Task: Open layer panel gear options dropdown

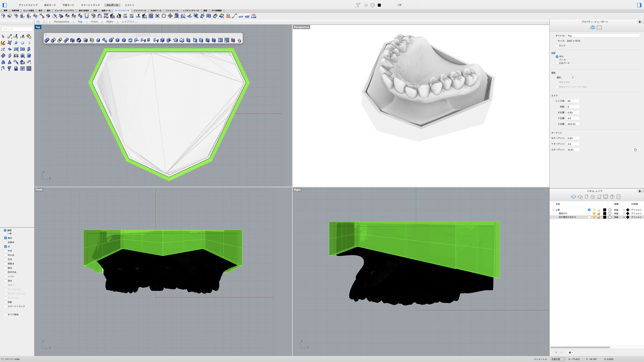Action: point(640,191)
